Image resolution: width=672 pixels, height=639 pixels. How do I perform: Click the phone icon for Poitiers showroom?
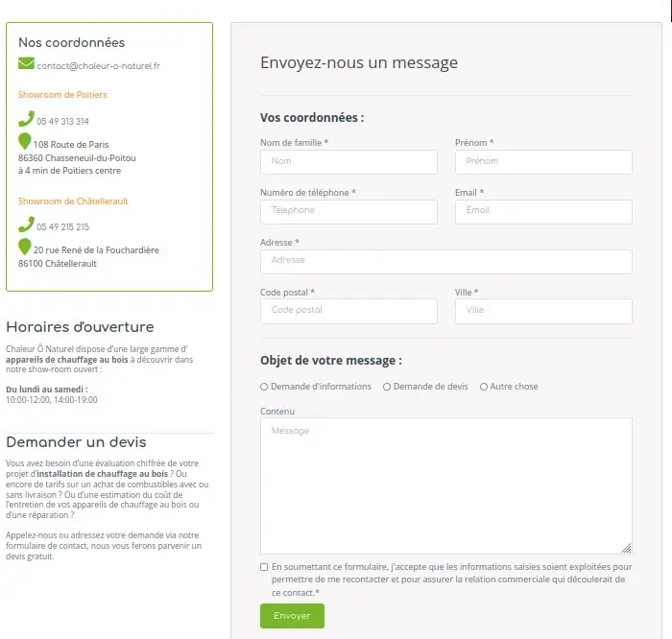[26, 120]
